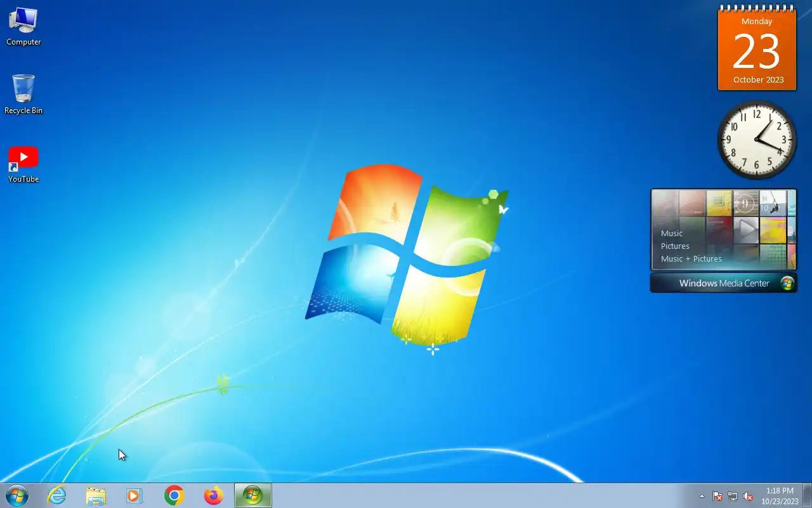Click the play button thumbnail in gadget
The width and height of the screenshot is (812, 508).
click(745, 230)
